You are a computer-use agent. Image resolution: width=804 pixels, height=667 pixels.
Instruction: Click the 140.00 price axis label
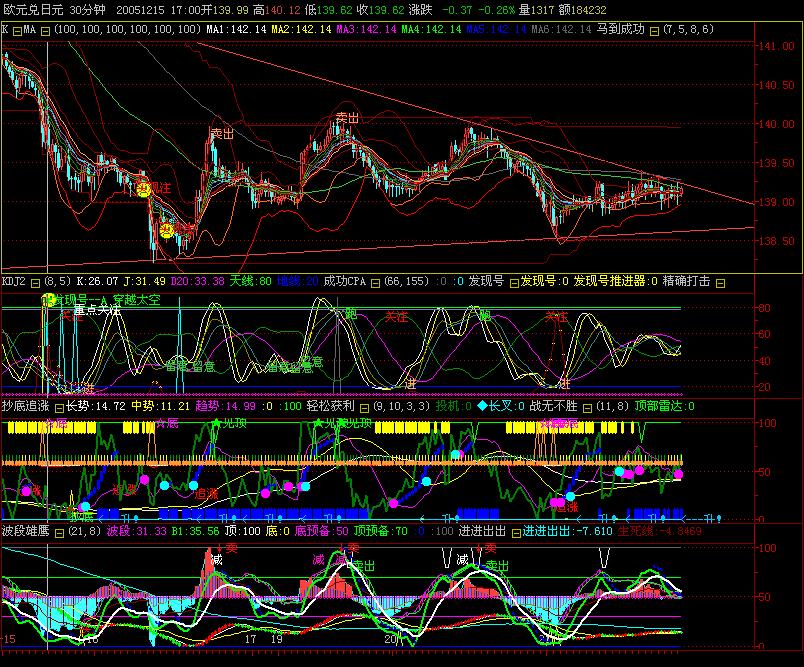(x=776, y=124)
